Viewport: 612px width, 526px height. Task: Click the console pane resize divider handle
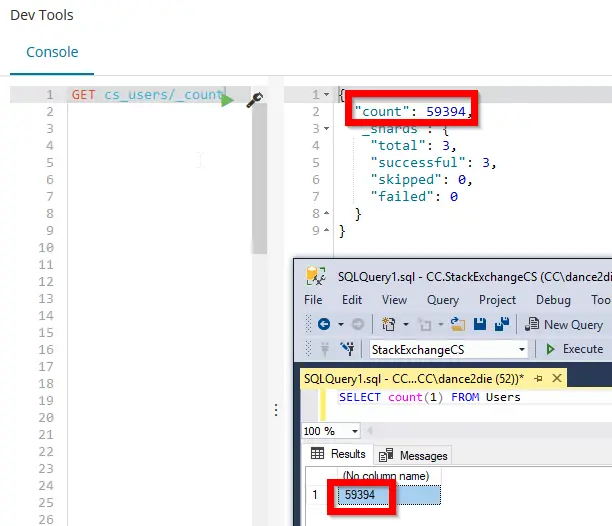point(277,410)
